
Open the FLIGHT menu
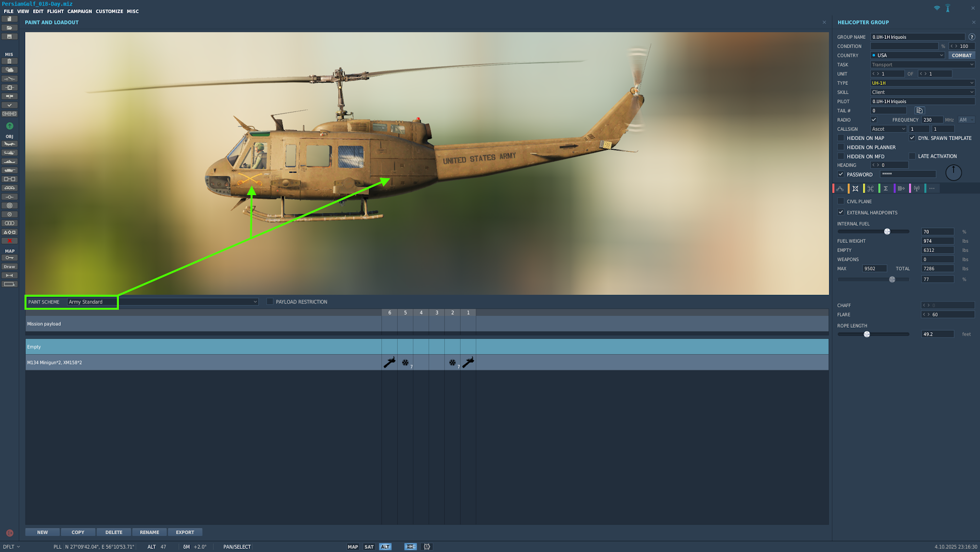tap(55, 11)
